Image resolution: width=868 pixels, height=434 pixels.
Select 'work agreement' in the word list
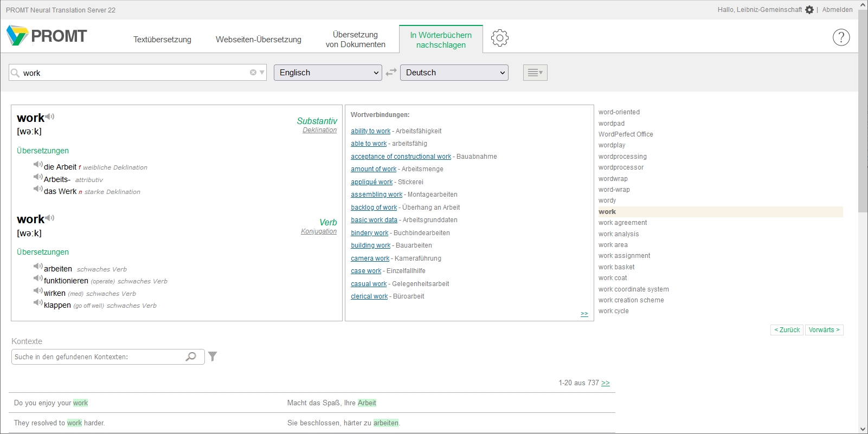click(622, 223)
